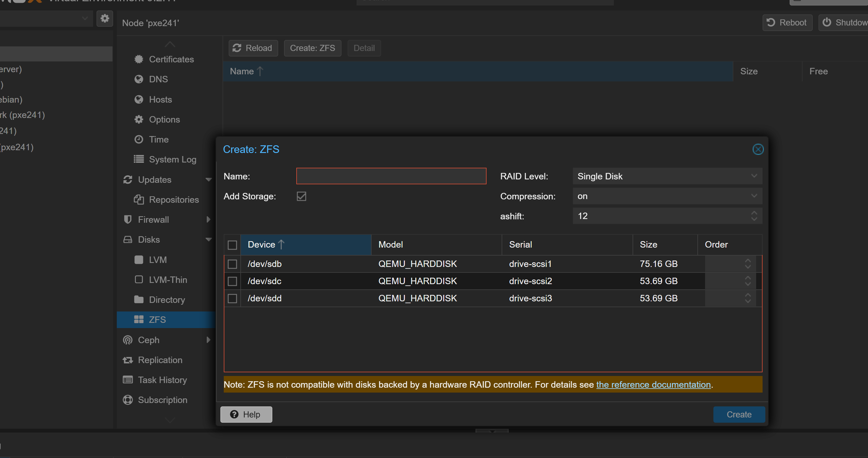Open LVM-Thin via its outline square icon

point(139,280)
